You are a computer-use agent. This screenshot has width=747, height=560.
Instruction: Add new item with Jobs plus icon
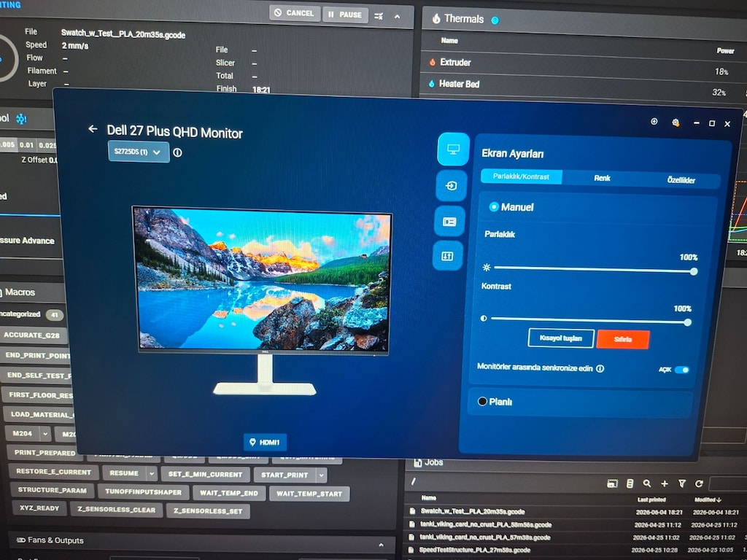point(664,483)
